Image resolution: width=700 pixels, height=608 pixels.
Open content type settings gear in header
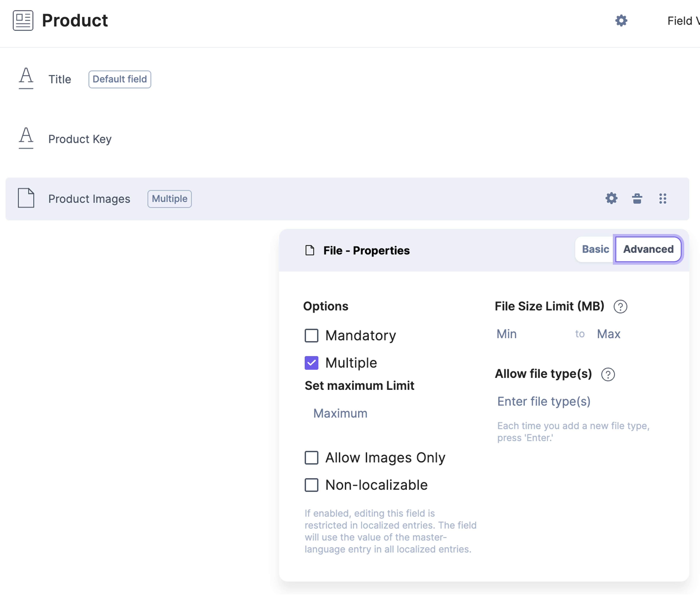tap(621, 21)
